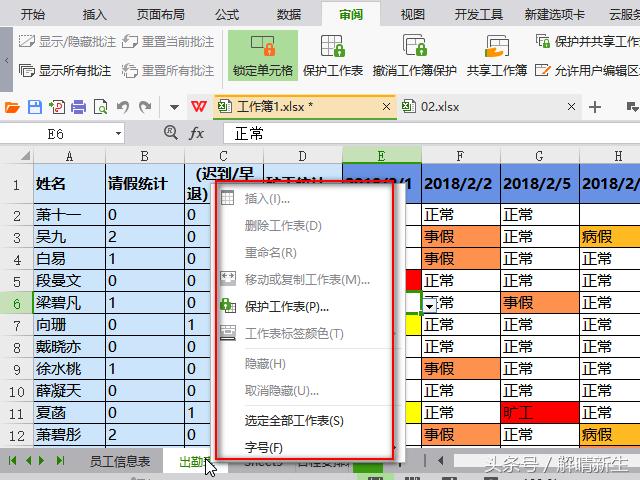
Task: Click the Name Box showing E6
Action: pyautogui.click(x=56, y=133)
